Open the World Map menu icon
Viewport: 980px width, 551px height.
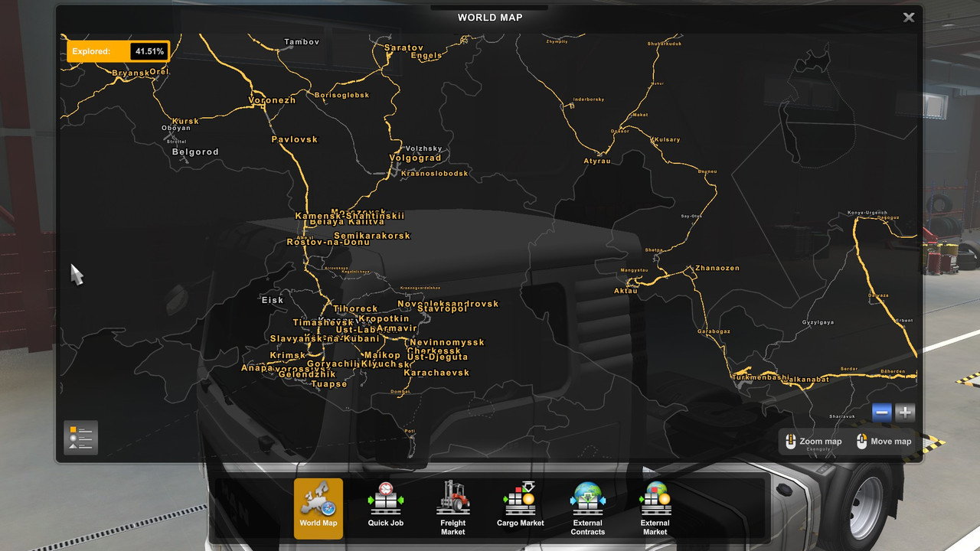(318, 508)
